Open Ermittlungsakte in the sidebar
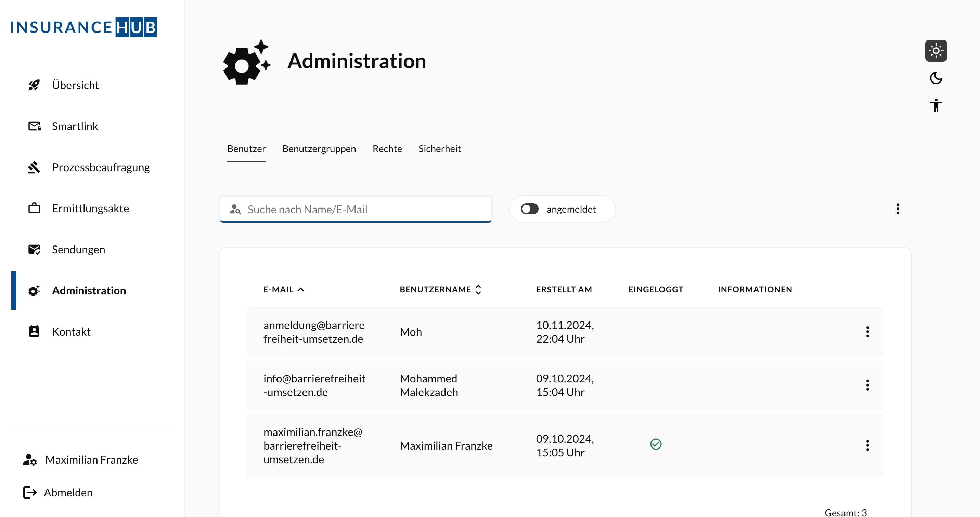This screenshot has height=517, width=980. [x=91, y=208]
